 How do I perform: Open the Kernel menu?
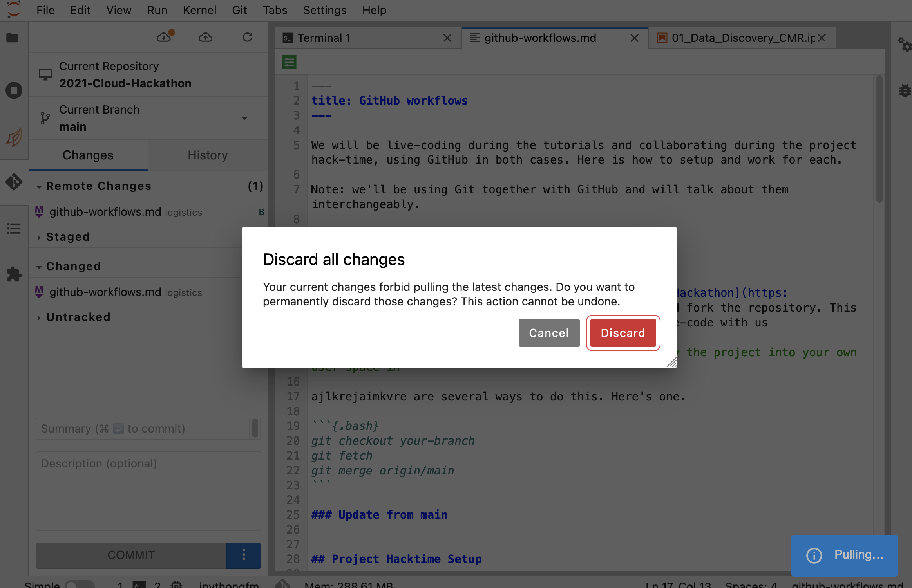(x=199, y=10)
